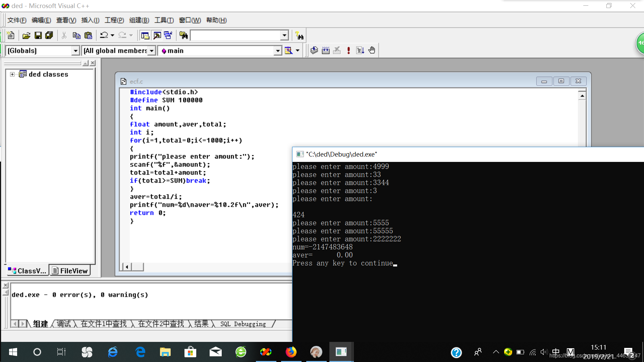The height and width of the screenshot is (362, 644).
Task: Open the All global members dropdown
Action: click(x=152, y=51)
